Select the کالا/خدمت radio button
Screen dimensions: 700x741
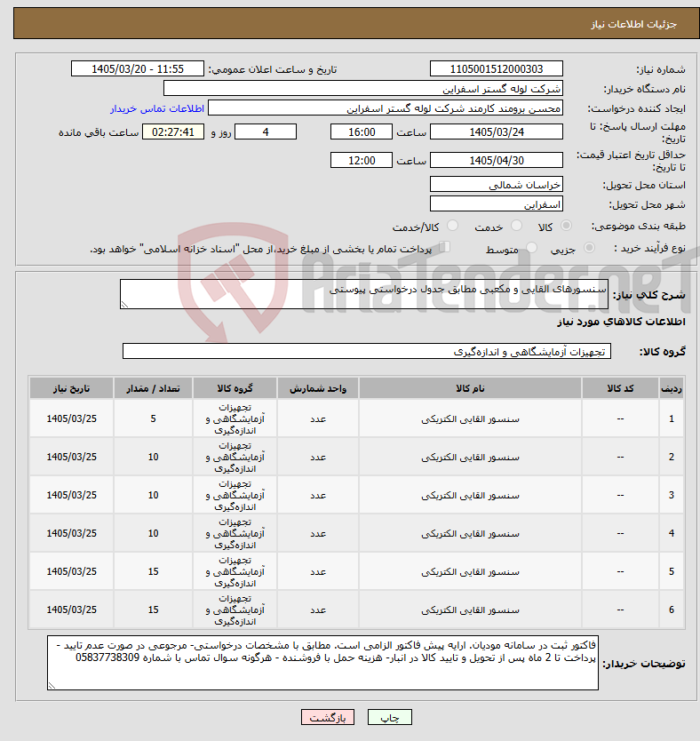(452, 226)
